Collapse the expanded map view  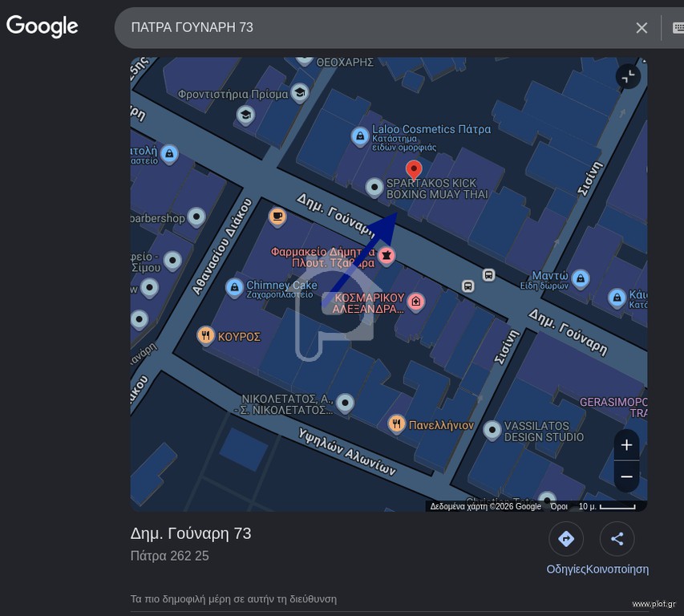(628, 76)
